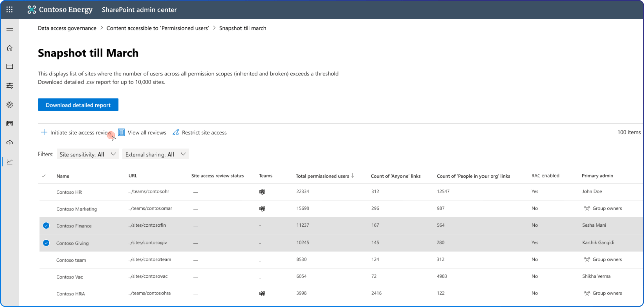Uncheck the Contoso Finance row selection
The width and height of the screenshot is (644, 307).
[x=46, y=225]
